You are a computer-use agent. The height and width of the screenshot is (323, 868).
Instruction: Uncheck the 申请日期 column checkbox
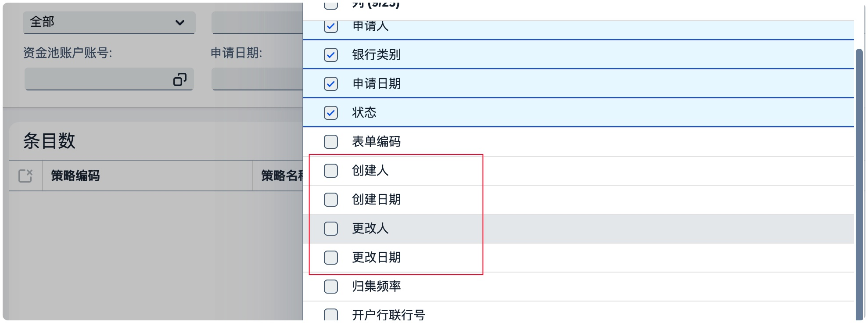pos(330,83)
